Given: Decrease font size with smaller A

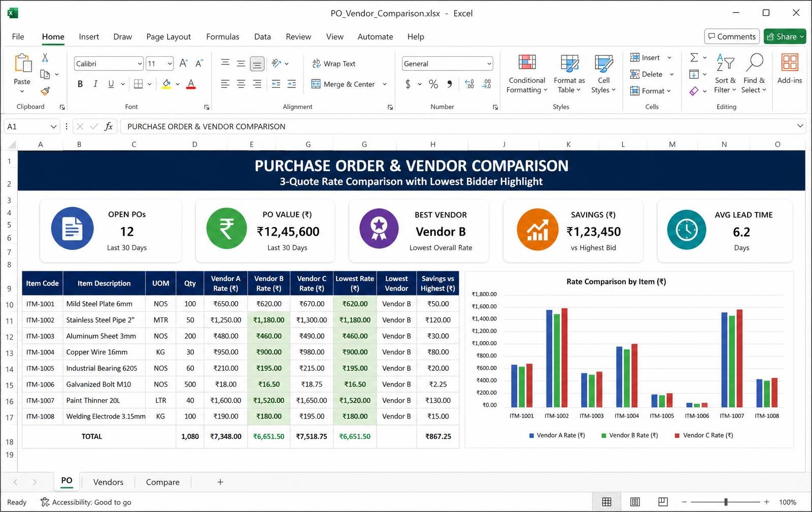Looking at the screenshot, I should (199, 63).
